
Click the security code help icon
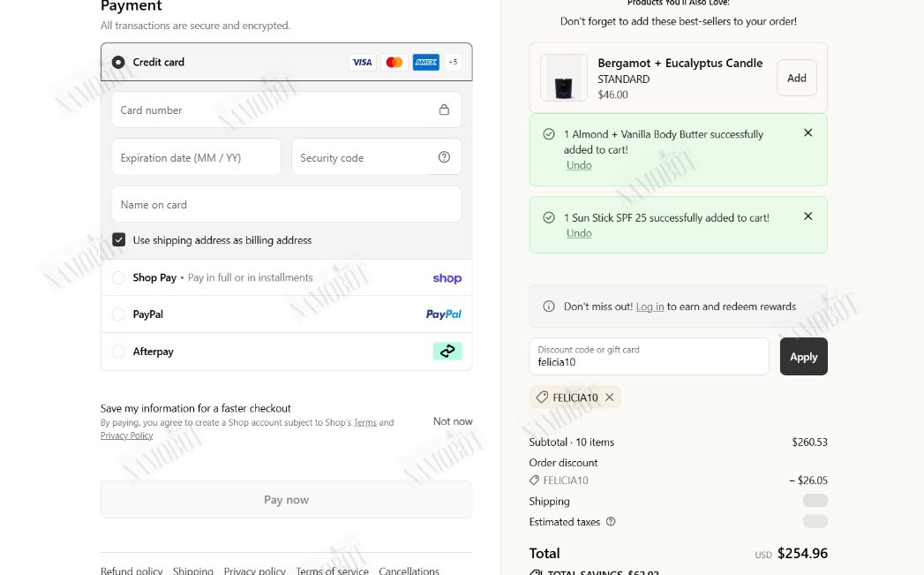[444, 157]
